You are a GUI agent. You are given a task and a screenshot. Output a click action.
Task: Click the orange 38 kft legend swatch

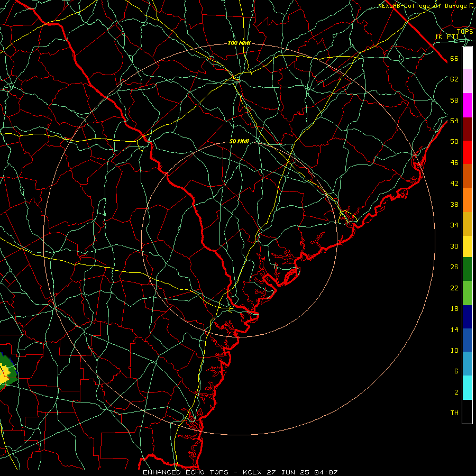[x=467, y=200]
